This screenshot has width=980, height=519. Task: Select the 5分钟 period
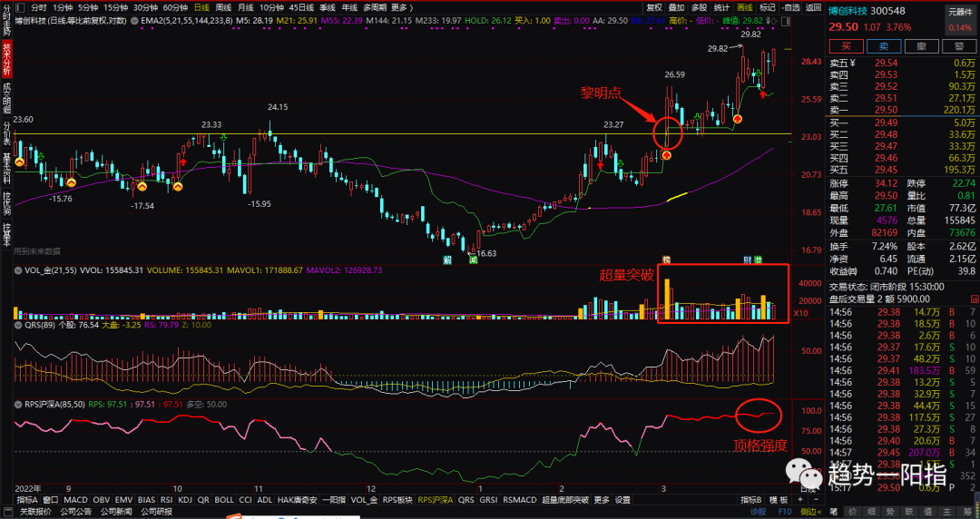[88, 7]
